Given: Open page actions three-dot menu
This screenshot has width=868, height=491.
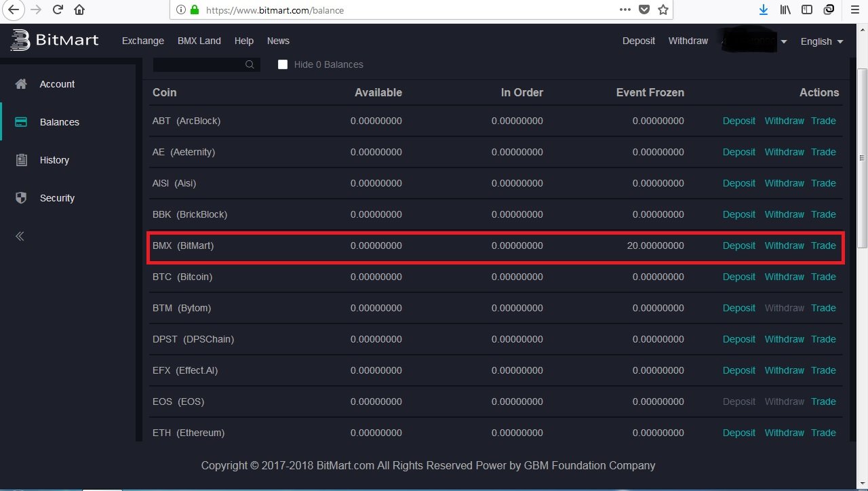Looking at the screenshot, I should [625, 10].
